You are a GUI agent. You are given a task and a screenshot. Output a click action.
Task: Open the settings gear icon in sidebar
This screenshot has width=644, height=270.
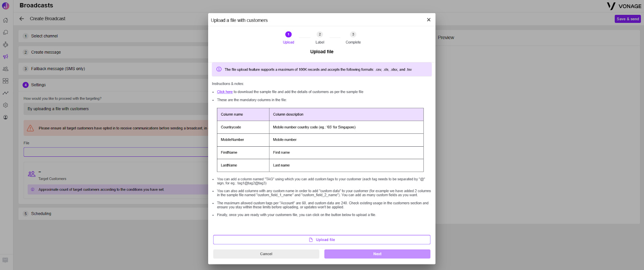coord(6,105)
